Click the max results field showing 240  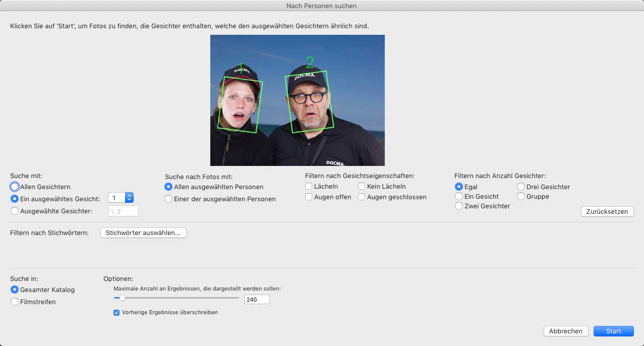click(x=257, y=300)
